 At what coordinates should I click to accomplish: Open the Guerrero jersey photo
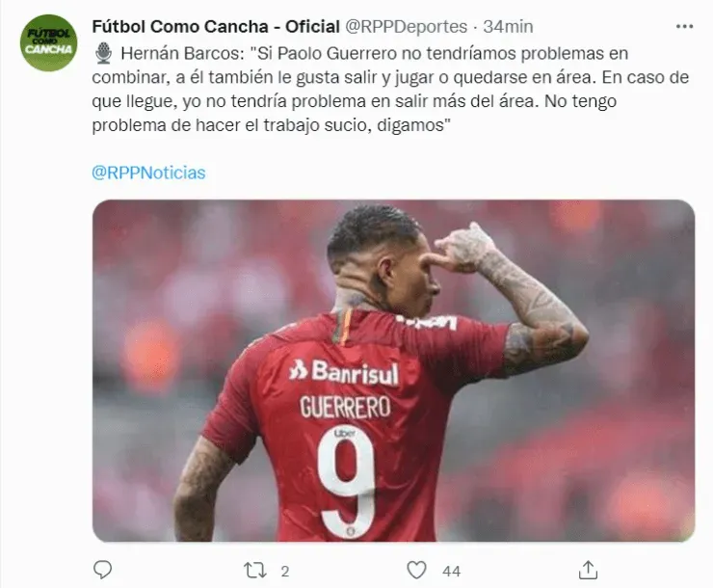pos(393,370)
